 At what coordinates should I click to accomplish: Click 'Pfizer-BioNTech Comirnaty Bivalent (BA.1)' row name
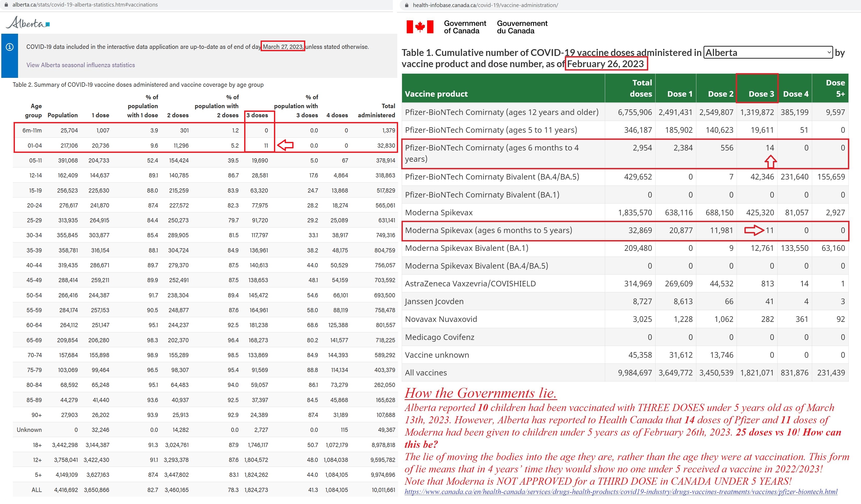[x=482, y=195]
